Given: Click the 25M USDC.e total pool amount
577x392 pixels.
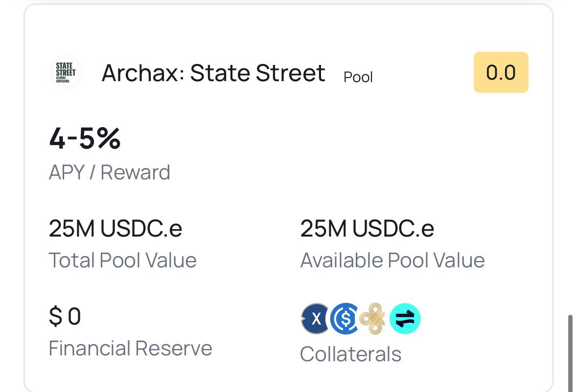Looking at the screenshot, I should point(115,229).
